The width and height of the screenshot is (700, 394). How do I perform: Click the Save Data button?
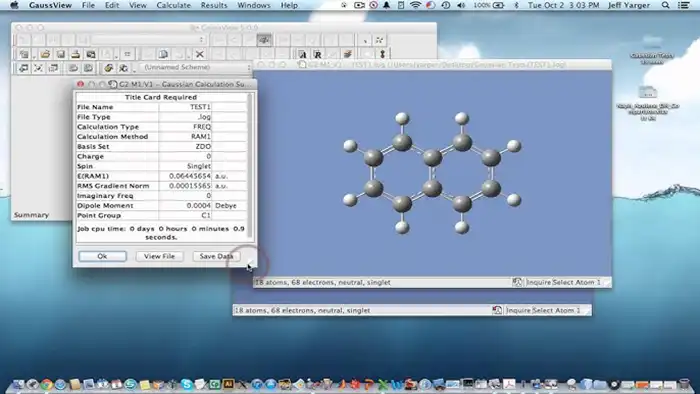click(216, 256)
